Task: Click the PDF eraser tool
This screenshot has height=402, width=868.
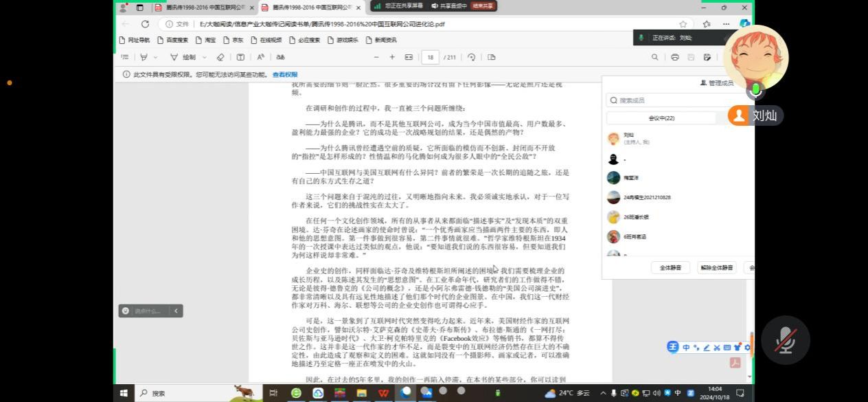Action: (220, 57)
